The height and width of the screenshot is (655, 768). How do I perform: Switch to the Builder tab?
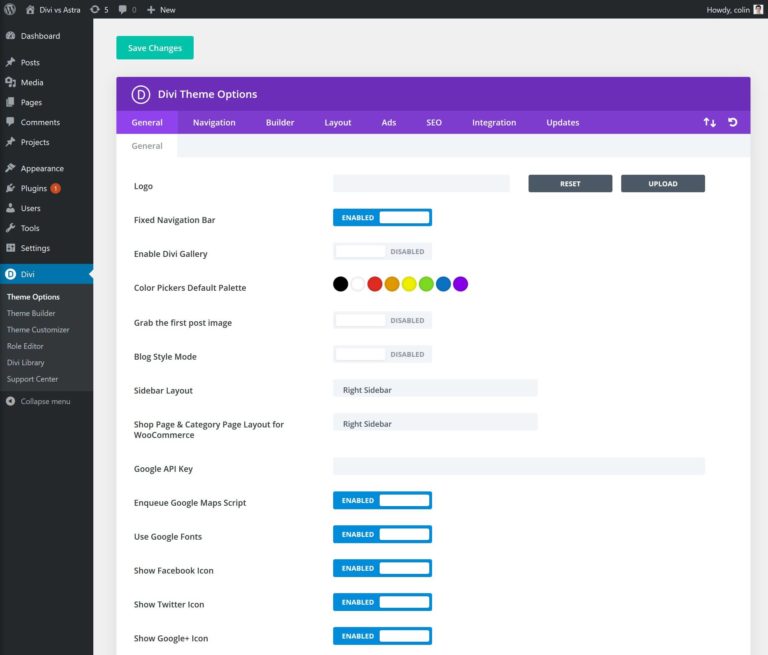[280, 122]
